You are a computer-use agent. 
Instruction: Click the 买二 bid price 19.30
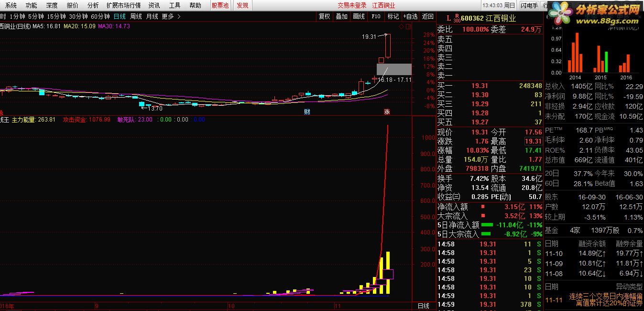[x=480, y=95]
